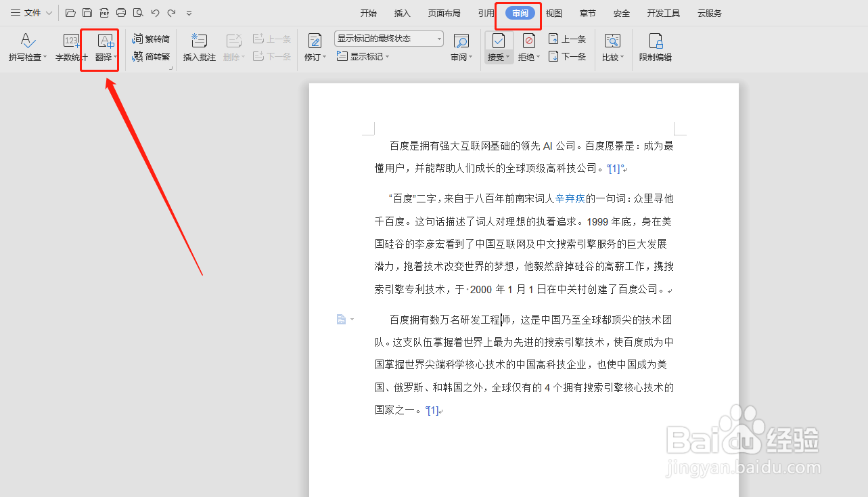Image resolution: width=868 pixels, height=497 pixels.
Task: Click the 拒绝 reject change icon
Action: (x=529, y=41)
